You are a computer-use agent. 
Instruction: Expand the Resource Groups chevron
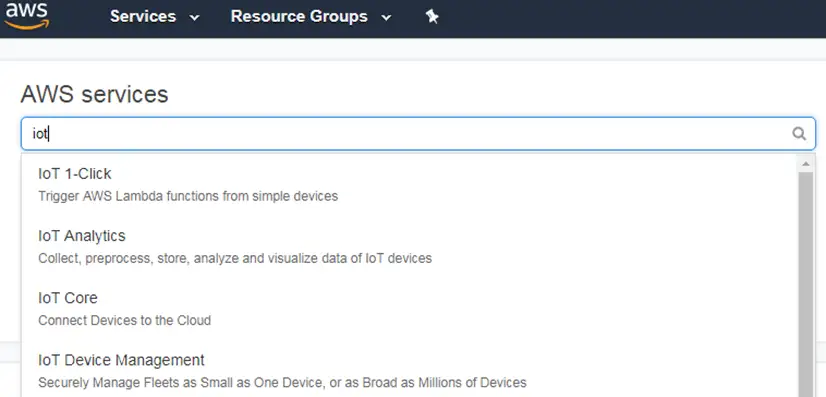(386, 17)
